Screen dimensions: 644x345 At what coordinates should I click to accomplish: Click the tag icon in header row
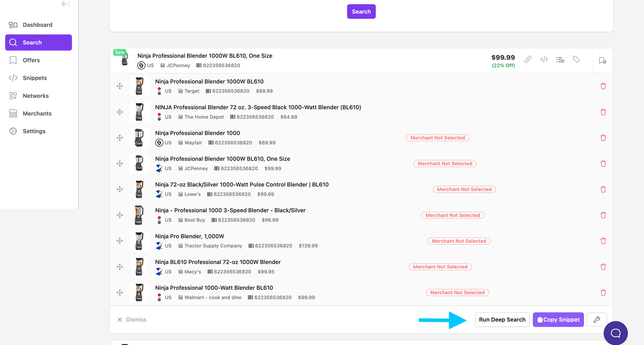[x=576, y=60]
